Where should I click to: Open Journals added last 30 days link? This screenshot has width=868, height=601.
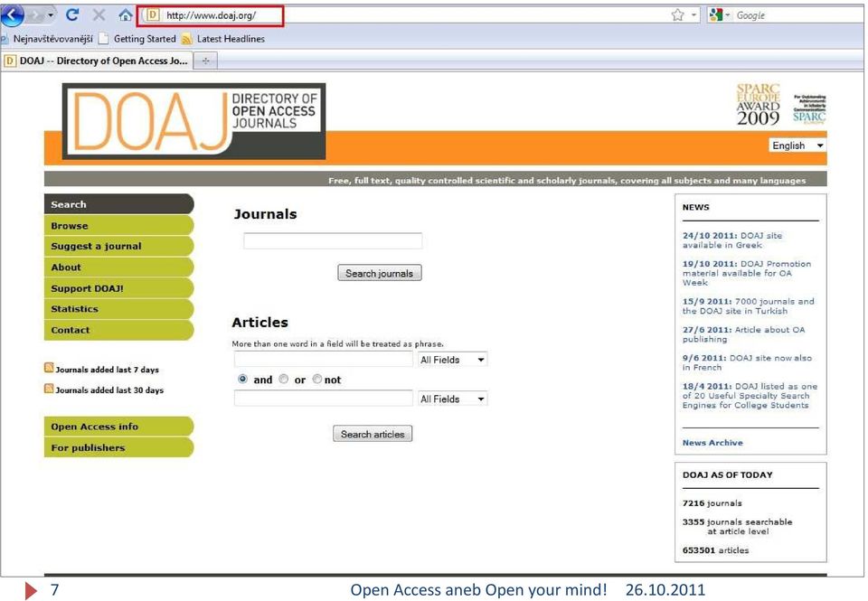pyautogui.click(x=109, y=390)
